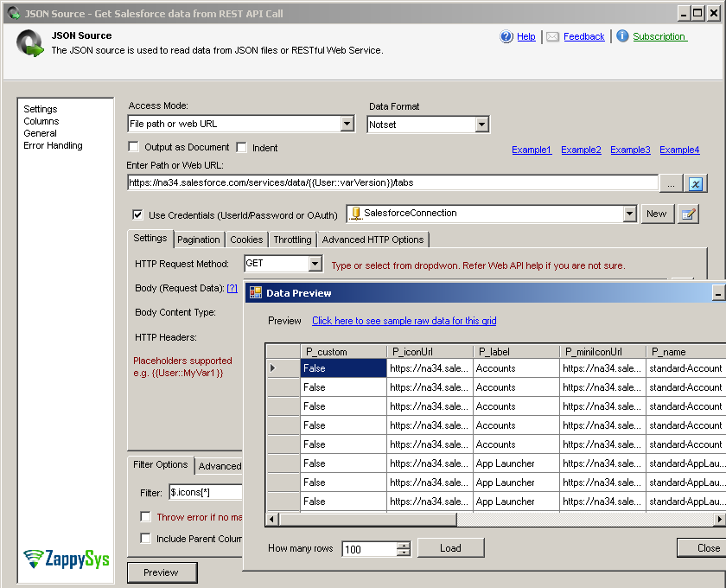726x588 pixels.
Task: Click the Load button in Data Preview
Action: (x=450, y=547)
